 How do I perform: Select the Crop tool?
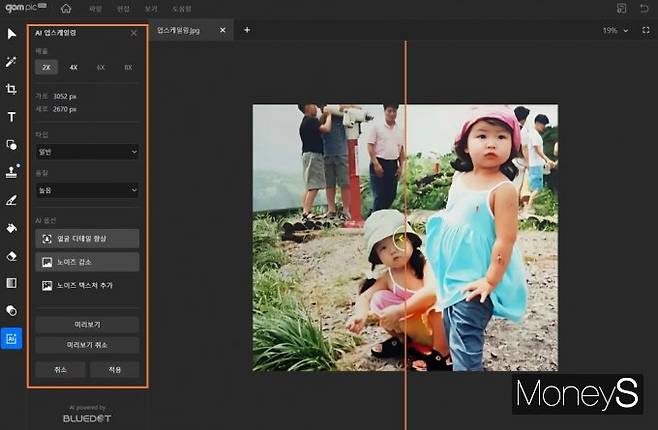click(x=12, y=89)
